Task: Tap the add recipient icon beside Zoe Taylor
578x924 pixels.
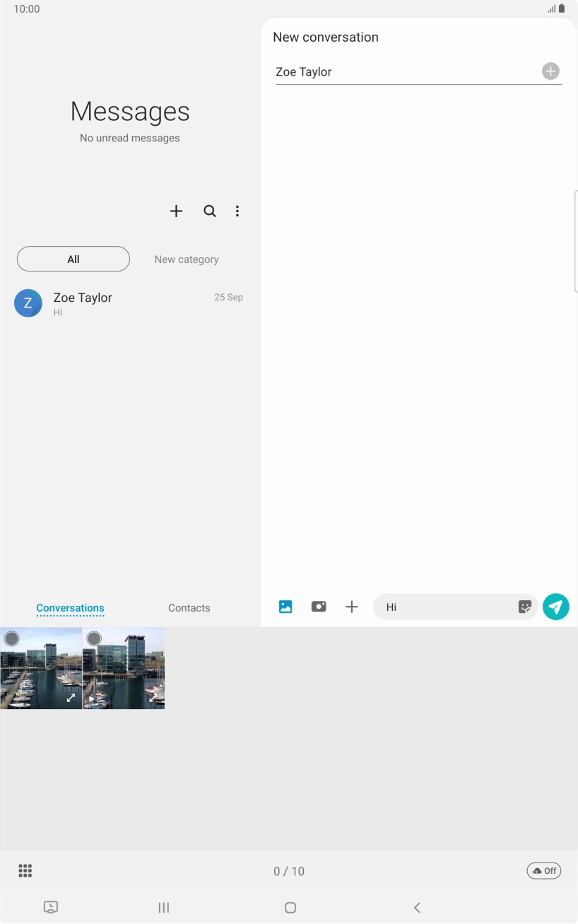Action: point(550,71)
